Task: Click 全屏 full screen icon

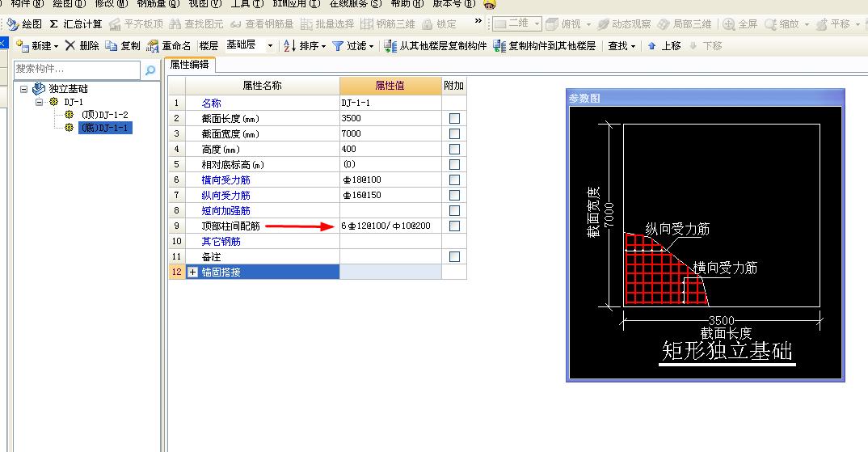Action: coord(729,23)
